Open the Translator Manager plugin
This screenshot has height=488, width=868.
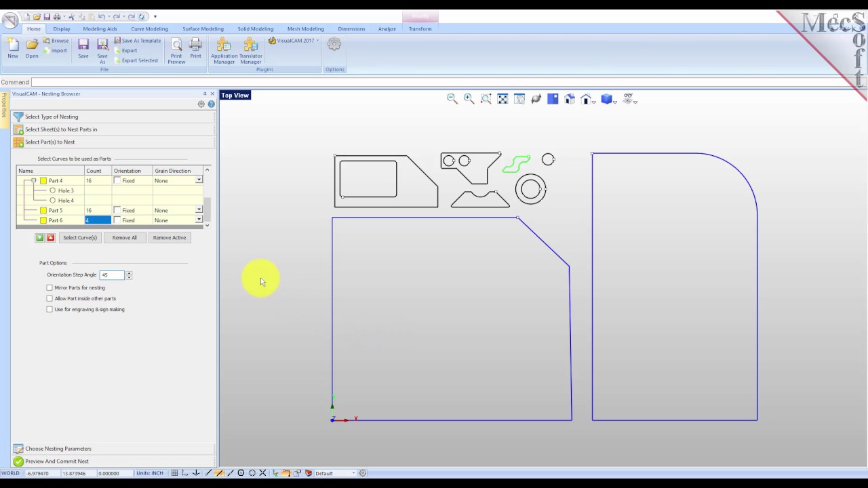[250, 51]
